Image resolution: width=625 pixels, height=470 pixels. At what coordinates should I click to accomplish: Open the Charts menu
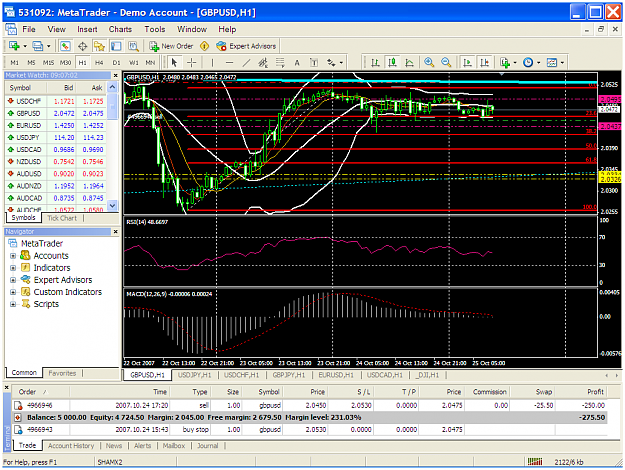click(120, 29)
